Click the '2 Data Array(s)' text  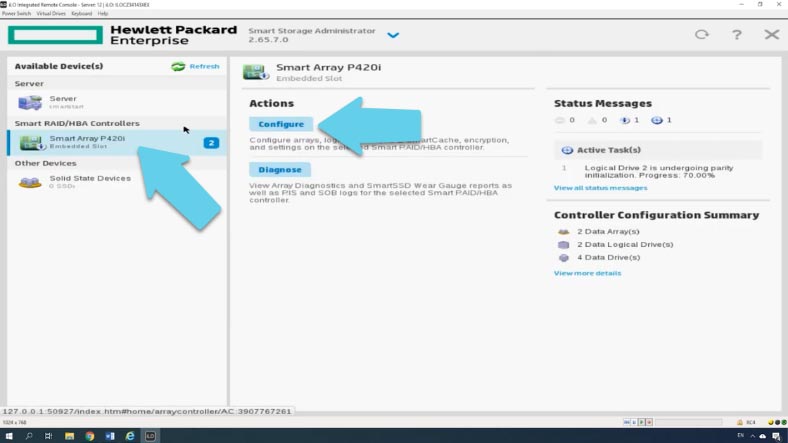coord(608,232)
